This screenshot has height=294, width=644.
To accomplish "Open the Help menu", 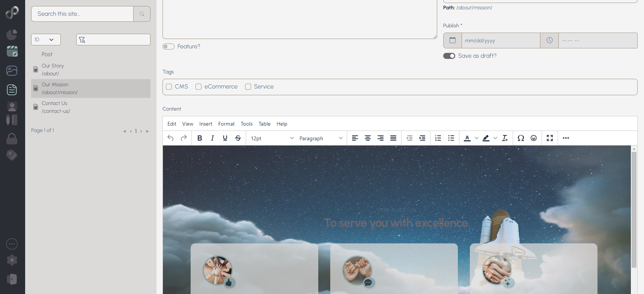I will [x=282, y=124].
